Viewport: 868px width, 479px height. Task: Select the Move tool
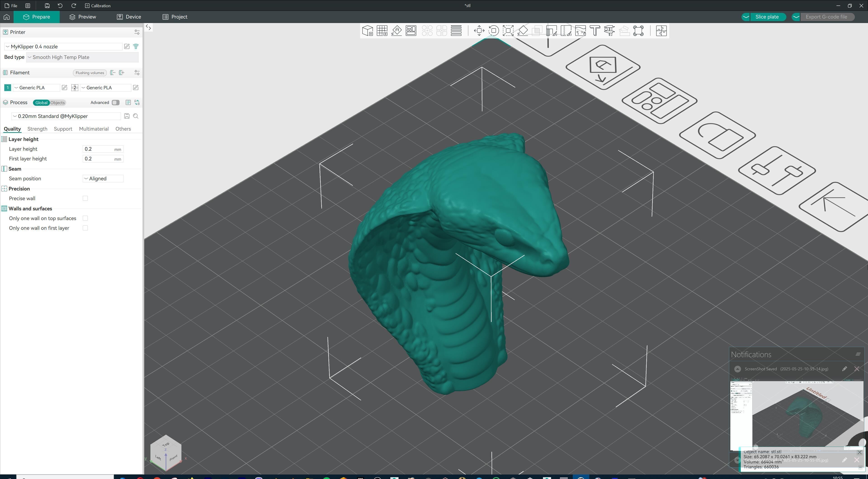coord(479,31)
